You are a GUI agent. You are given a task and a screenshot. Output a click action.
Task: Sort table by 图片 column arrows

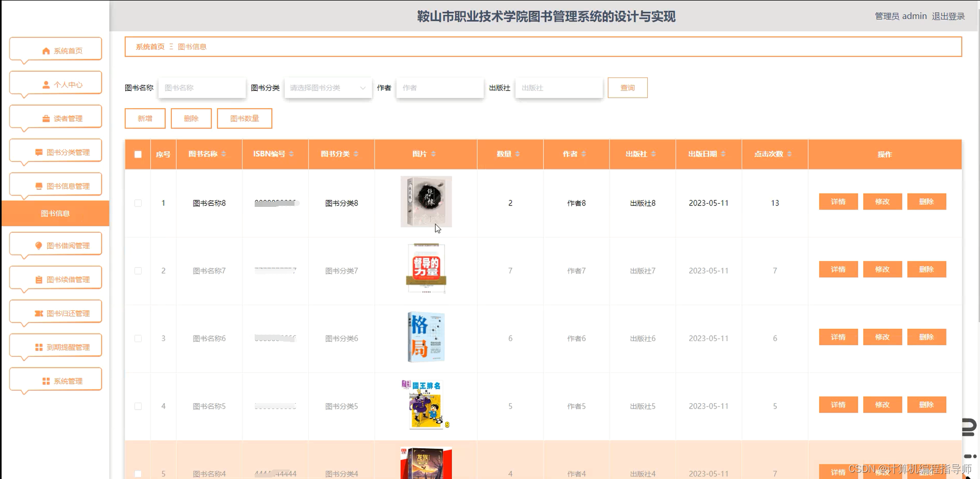(433, 154)
